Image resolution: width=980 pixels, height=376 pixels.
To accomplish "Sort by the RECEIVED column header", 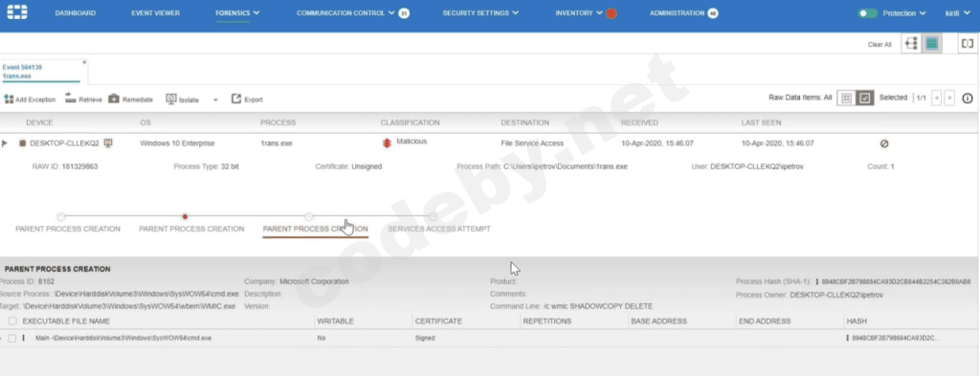I will (639, 122).
